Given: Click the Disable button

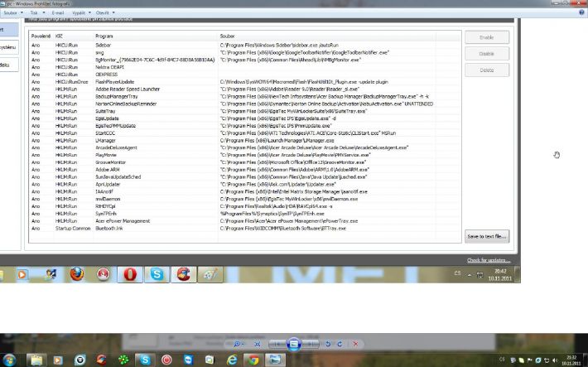Looking at the screenshot, I should coord(487,54).
